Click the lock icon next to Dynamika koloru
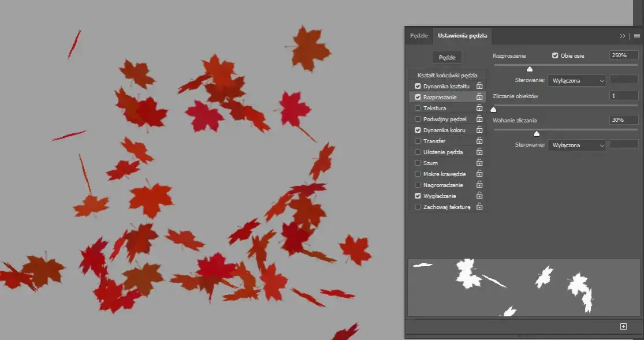Screen dimensions: 644x340 tap(479, 129)
